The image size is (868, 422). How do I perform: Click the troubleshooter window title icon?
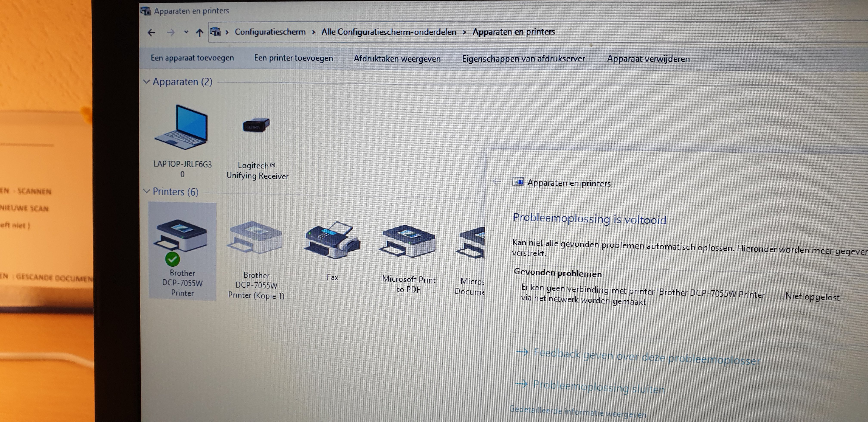(x=518, y=182)
